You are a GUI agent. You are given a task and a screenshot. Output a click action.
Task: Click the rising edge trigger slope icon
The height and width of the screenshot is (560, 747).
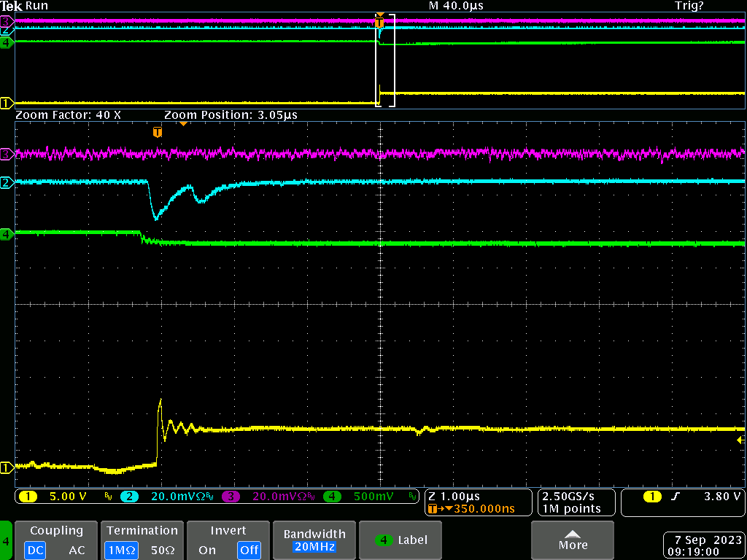click(676, 497)
